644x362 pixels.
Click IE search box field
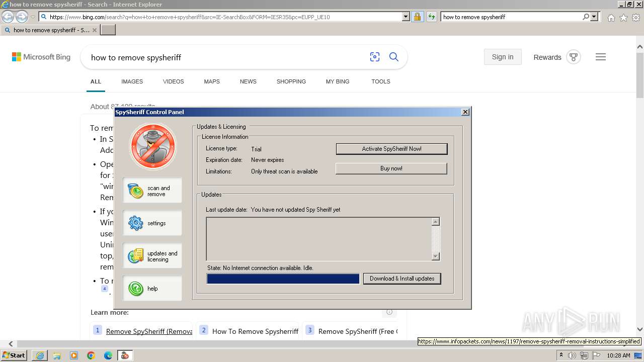click(x=511, y=17)
